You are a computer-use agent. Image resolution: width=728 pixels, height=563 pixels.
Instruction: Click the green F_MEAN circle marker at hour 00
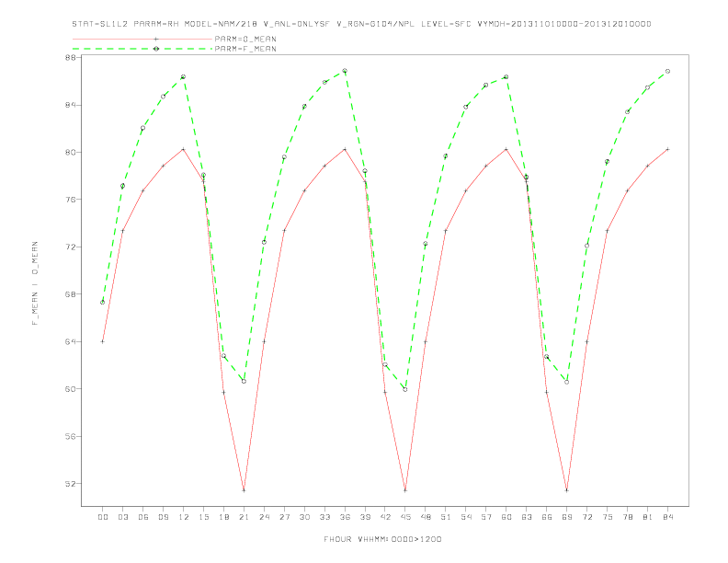(x=103, y=303)
